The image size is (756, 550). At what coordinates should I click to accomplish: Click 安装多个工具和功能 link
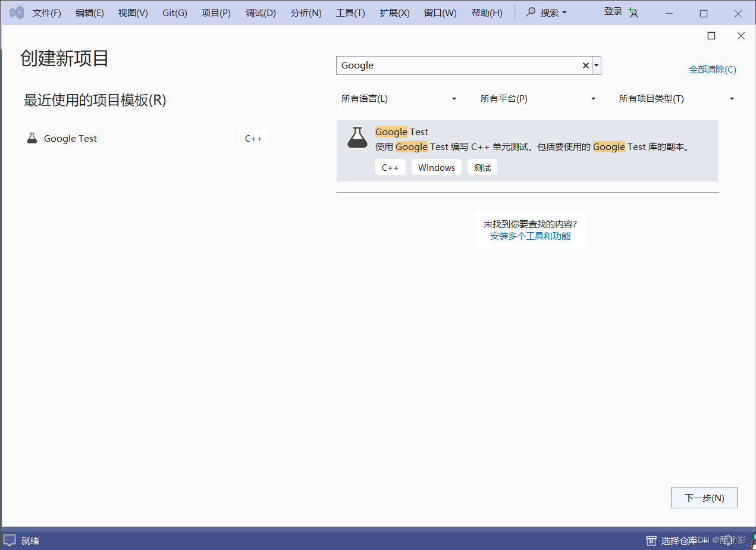(530, 236)
